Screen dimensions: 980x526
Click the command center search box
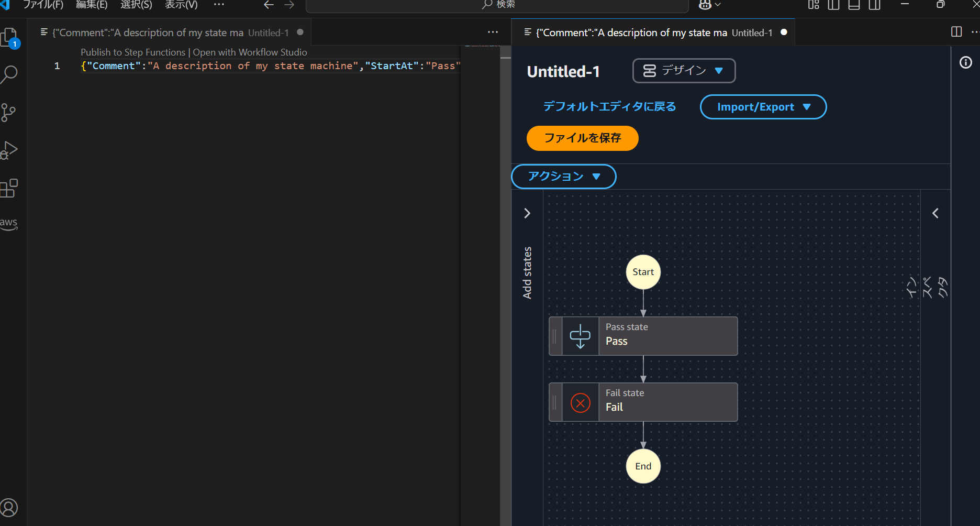point(497,5)
